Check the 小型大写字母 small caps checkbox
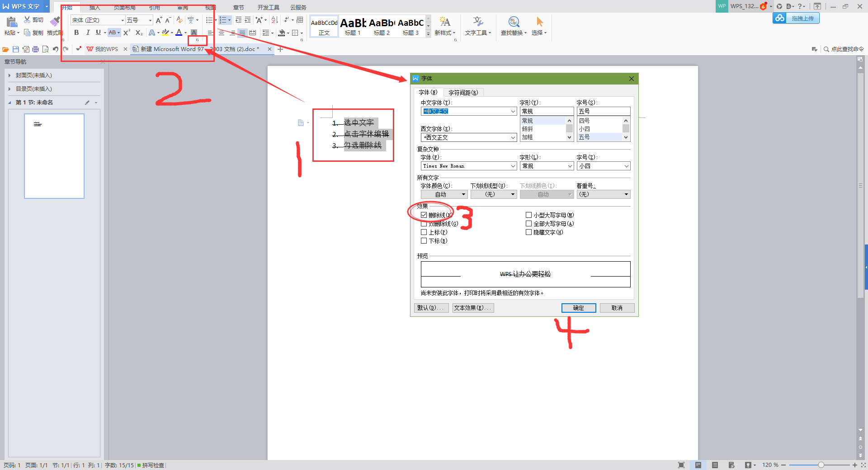The width and height of the screenshot is (868, 470). pos(528,215)
